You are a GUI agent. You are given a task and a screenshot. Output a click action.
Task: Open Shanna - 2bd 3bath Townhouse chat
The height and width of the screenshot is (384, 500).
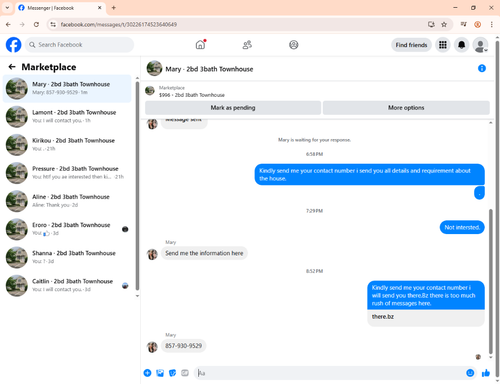tap(67, 257)
